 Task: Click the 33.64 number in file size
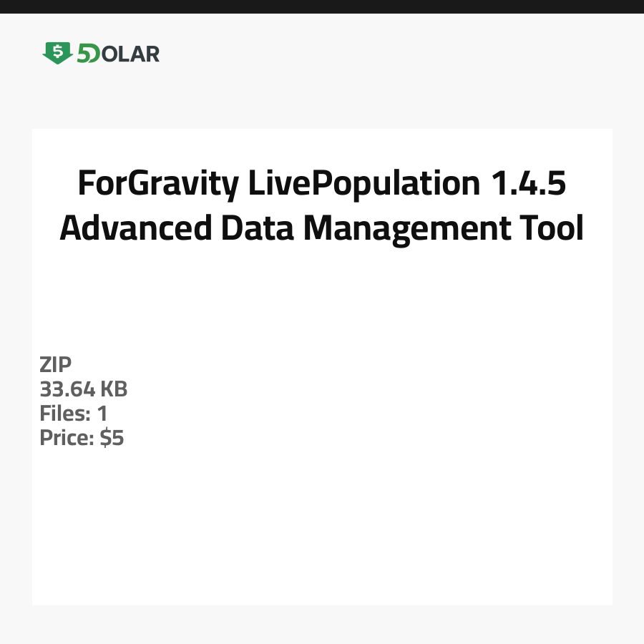[x=67, y=389]
